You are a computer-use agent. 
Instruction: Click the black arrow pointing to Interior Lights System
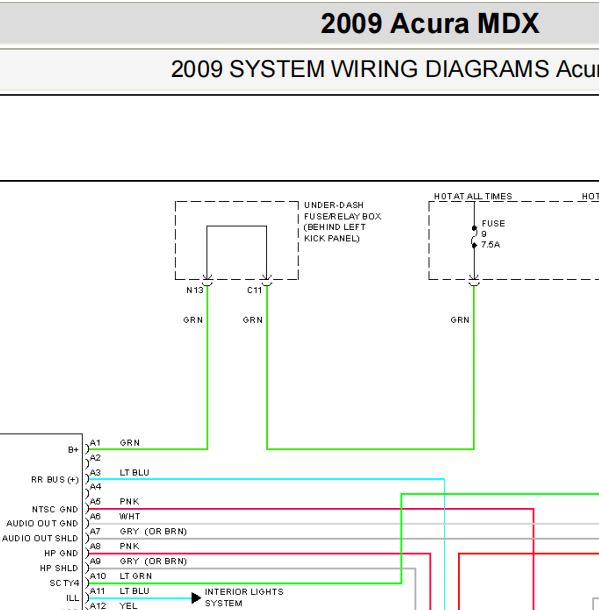[196, 598]
